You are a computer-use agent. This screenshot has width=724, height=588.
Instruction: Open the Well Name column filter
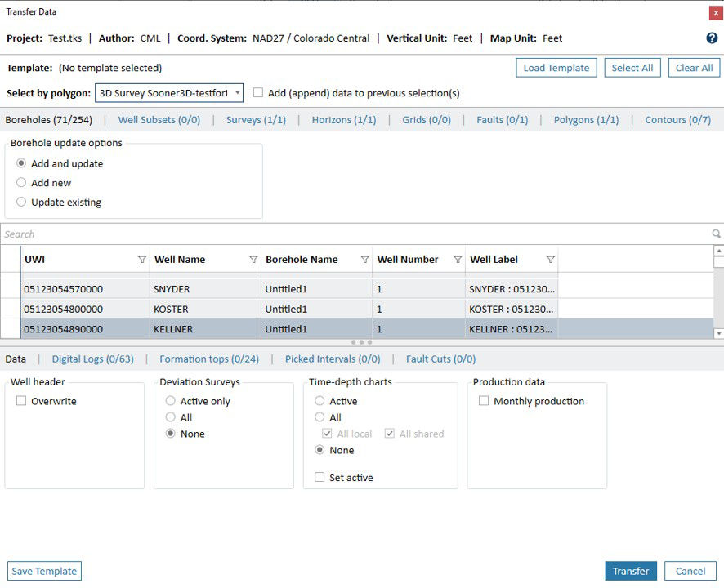[x=253, y=260]
